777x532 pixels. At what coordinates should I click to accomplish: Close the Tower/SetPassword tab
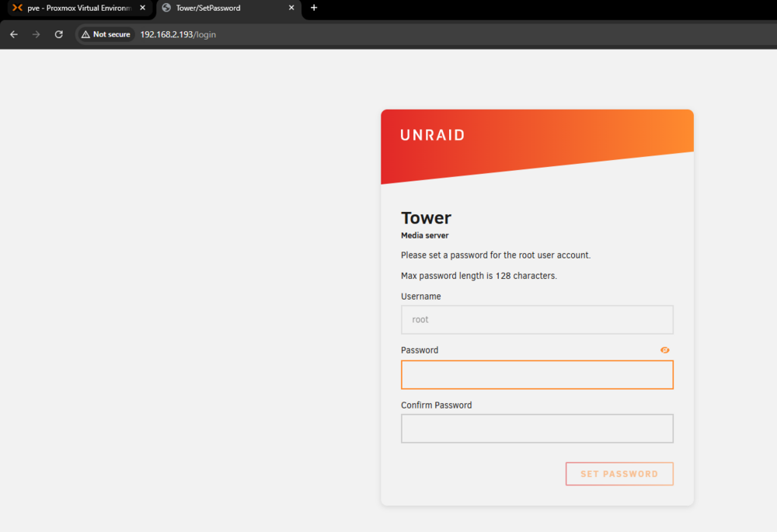pyautogui.click(x=291, y=8)
